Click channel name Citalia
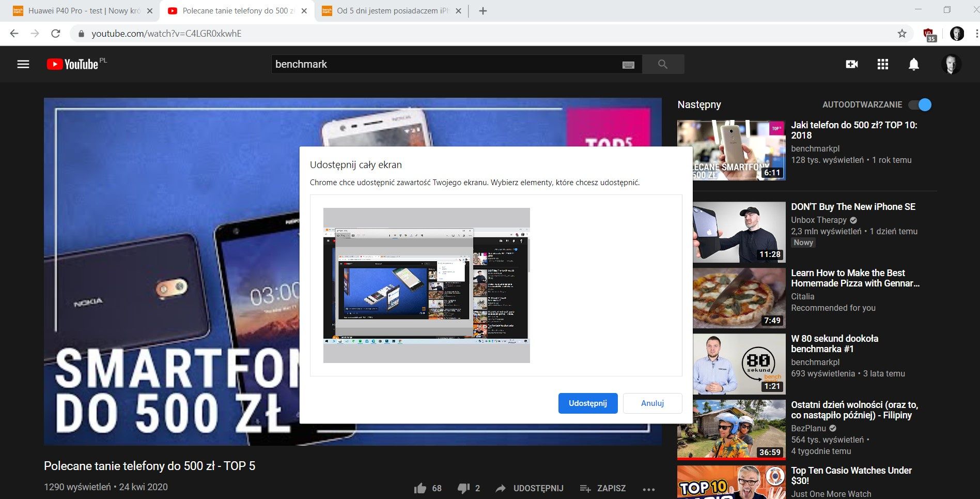980x499 pixels. pos(803,296)
